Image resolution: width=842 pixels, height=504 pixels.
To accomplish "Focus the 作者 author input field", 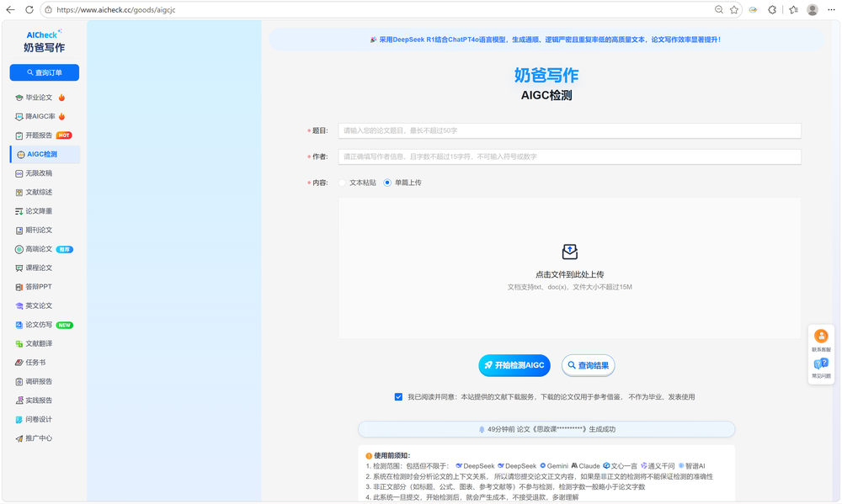I will [569, 157].
